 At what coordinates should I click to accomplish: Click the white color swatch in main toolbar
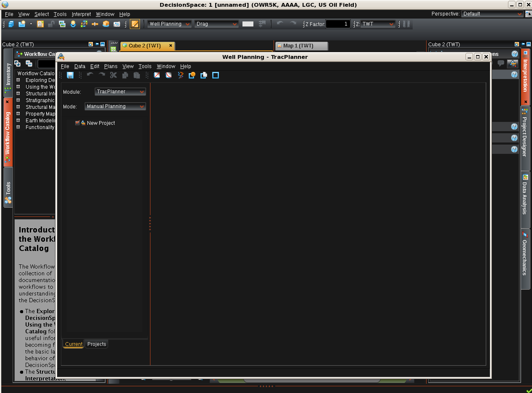point(248,24)
